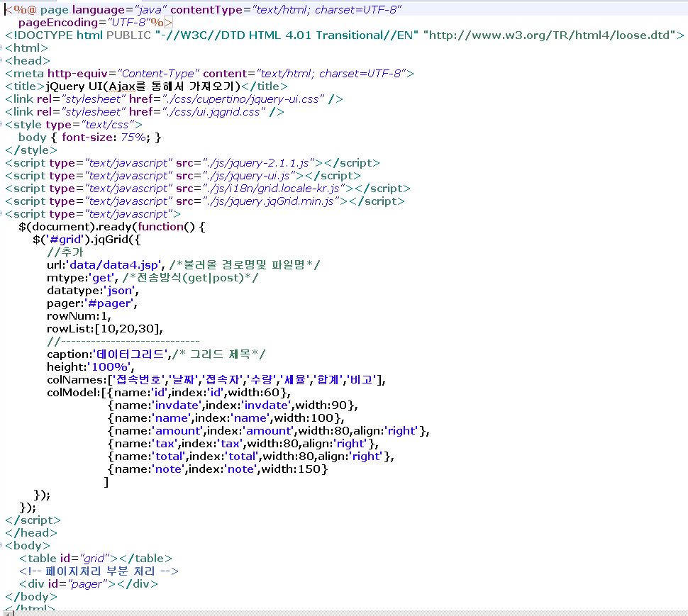
Task: Click the colNames array line
Action: (216, 379)
